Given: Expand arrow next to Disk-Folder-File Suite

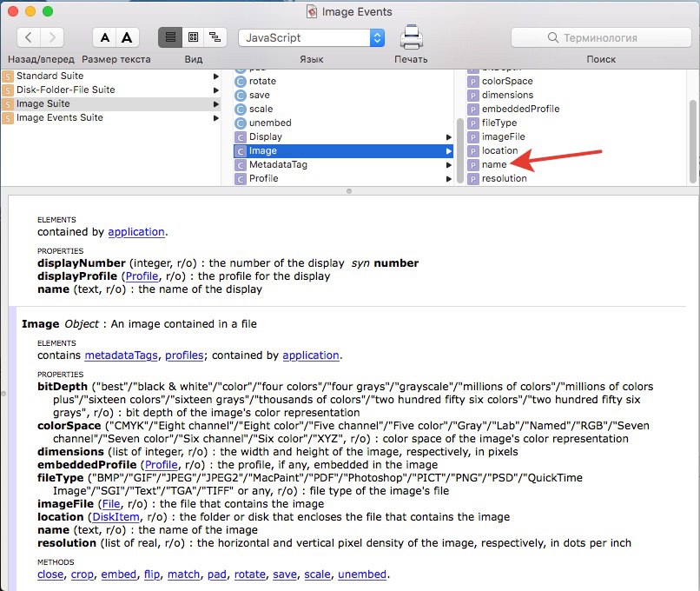Looking at the screenshot, I should tap(216, 90).
